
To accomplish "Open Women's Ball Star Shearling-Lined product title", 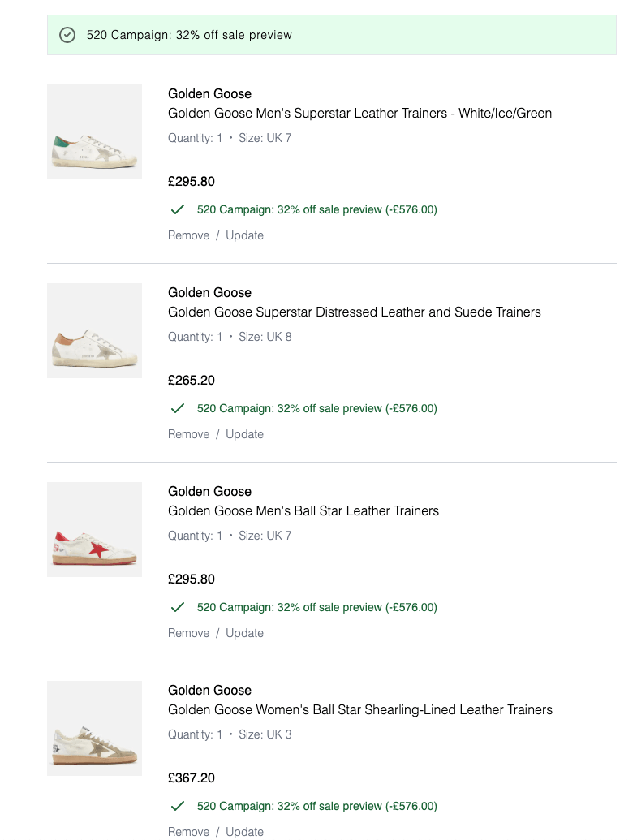I will click(x=359, y=710).
